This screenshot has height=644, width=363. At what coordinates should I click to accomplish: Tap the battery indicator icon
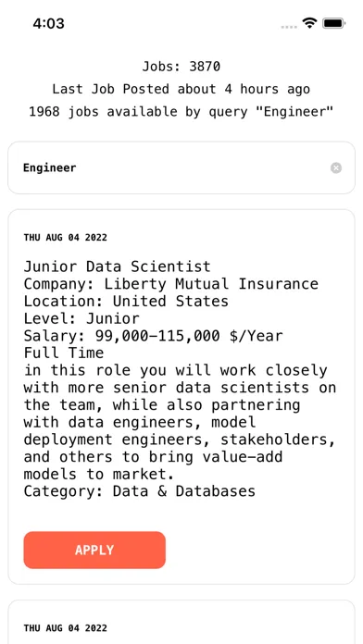click(x=333, y=23)
